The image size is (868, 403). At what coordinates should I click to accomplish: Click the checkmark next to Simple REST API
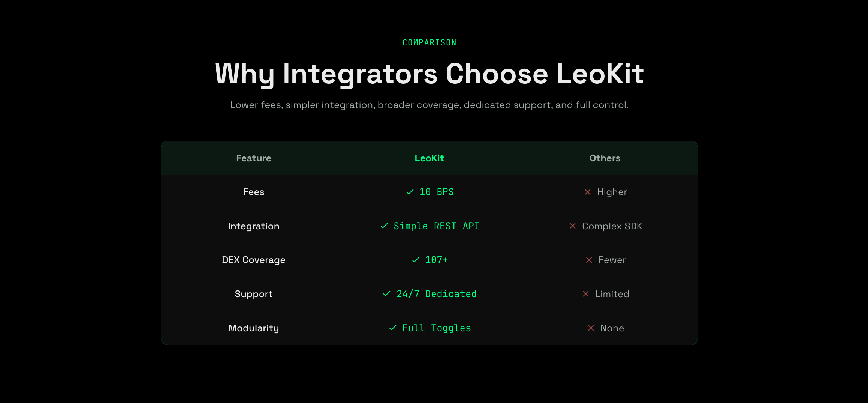[384, 226]
